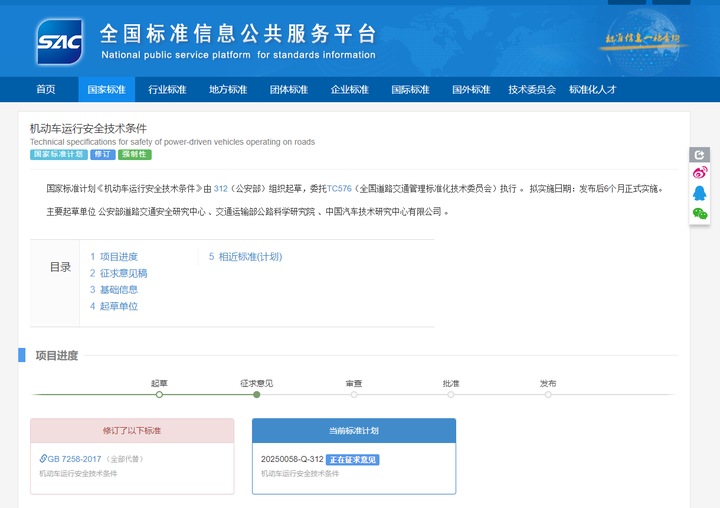Image resolution: width=720 pixels, height=508 pixels.
Task: Click the green 强制性 tag
Action: (135, 154)
